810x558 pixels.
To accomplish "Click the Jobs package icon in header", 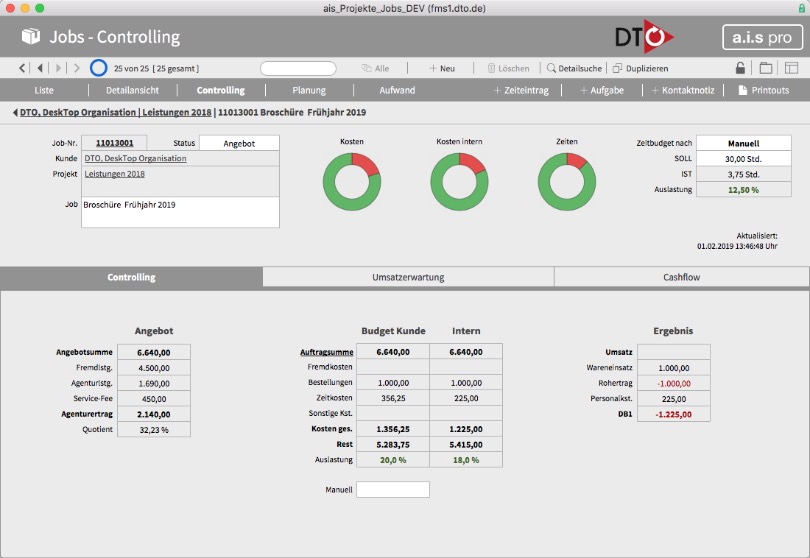I will tap(31, 36).
